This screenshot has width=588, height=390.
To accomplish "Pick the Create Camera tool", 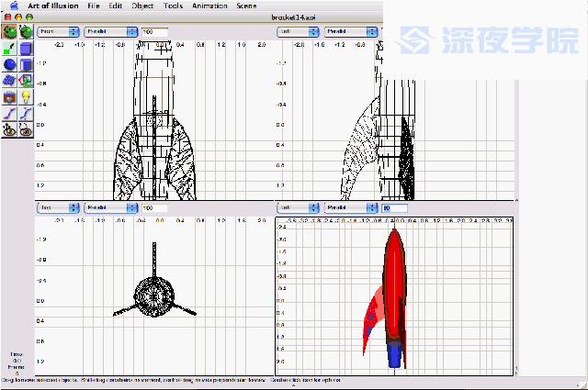I will [x=10, y=95].
